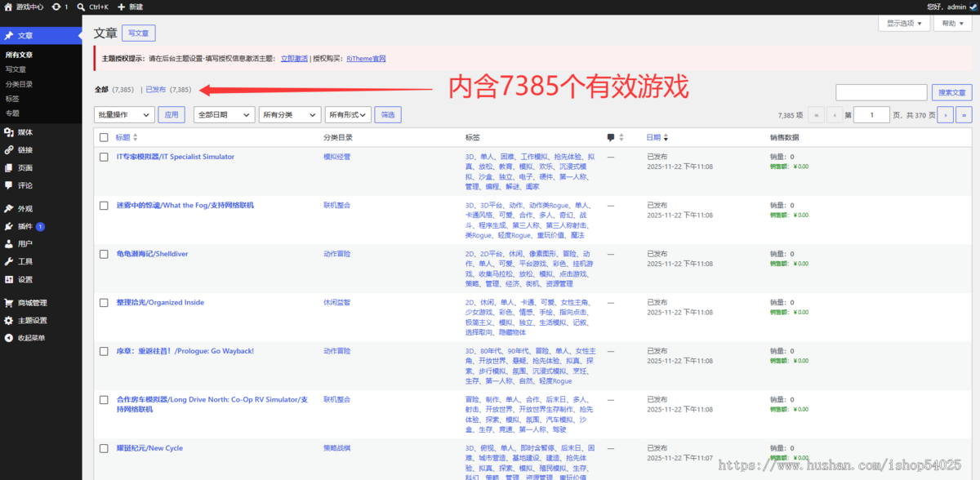Open 休闲益智 category of 整理拾光 row
Screen dimensions: 980x480
click(x=337, y=303)
